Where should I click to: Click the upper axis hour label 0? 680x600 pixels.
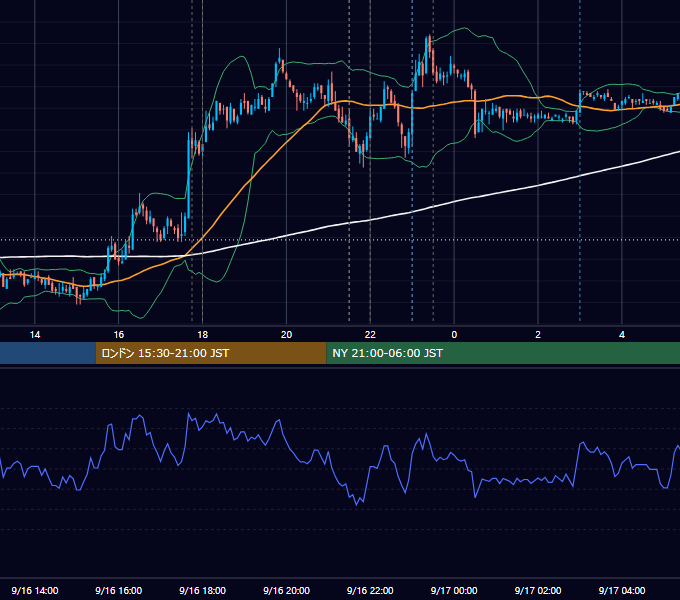(x=454, y=335)
